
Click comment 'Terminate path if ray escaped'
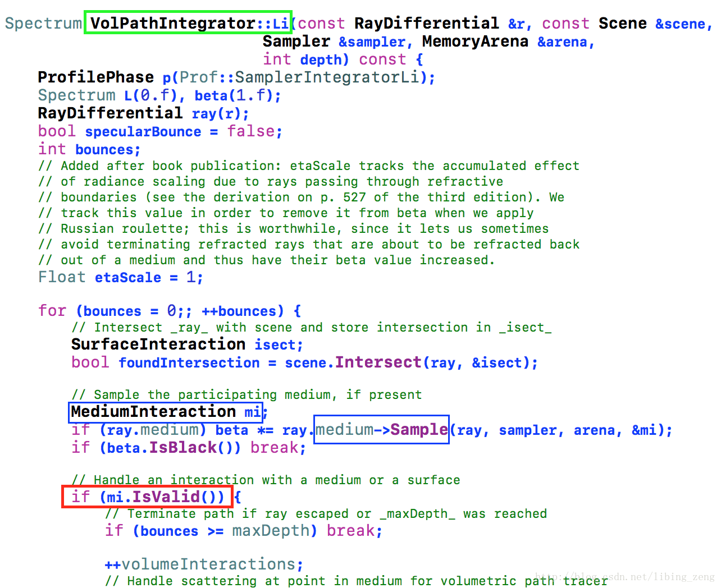pyautogui.click(x=326, y=514)
